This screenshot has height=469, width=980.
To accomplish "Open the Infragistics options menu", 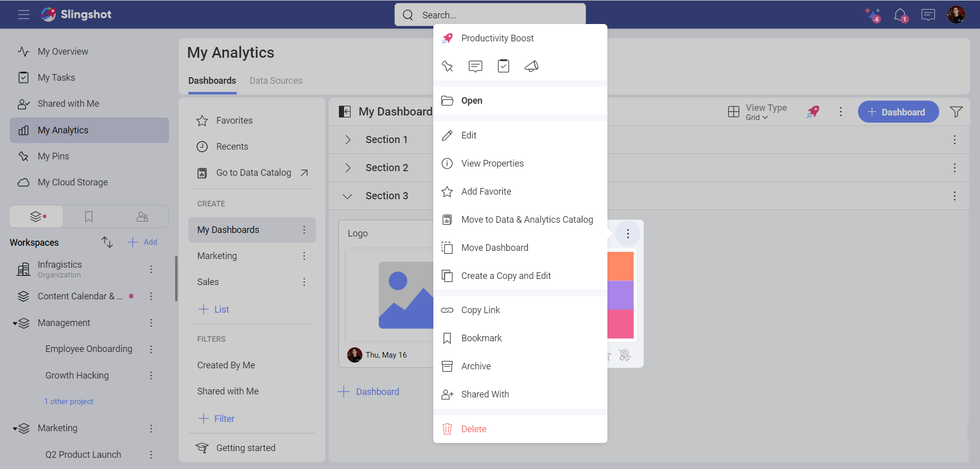I will [x=151, y=269].
